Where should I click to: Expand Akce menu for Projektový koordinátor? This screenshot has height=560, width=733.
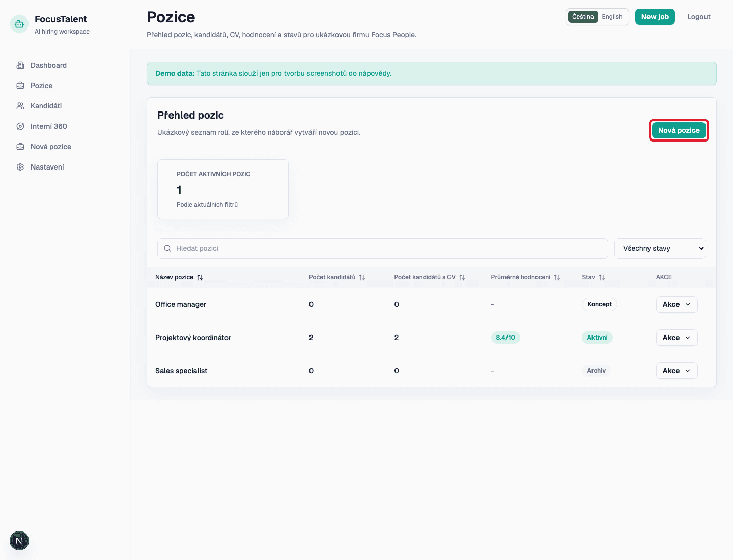point(676,338)
